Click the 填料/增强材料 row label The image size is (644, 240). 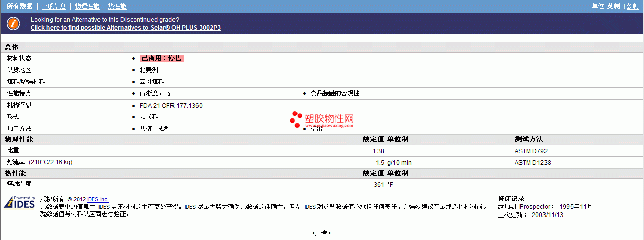tap(26, 82)
